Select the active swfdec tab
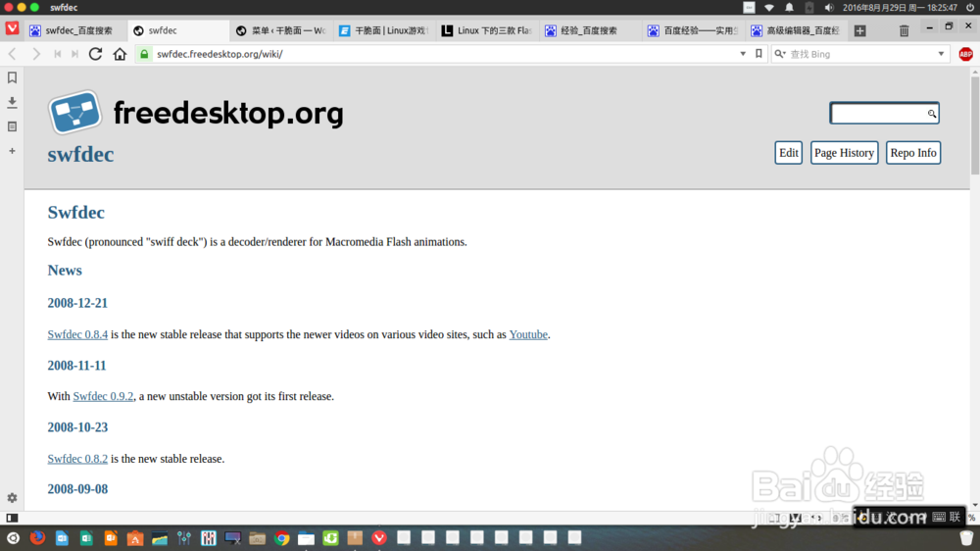 (178, 30)
